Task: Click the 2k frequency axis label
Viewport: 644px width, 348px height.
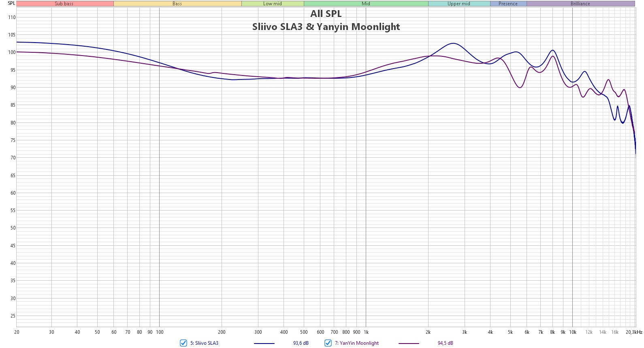Action: tap(428, 332)
